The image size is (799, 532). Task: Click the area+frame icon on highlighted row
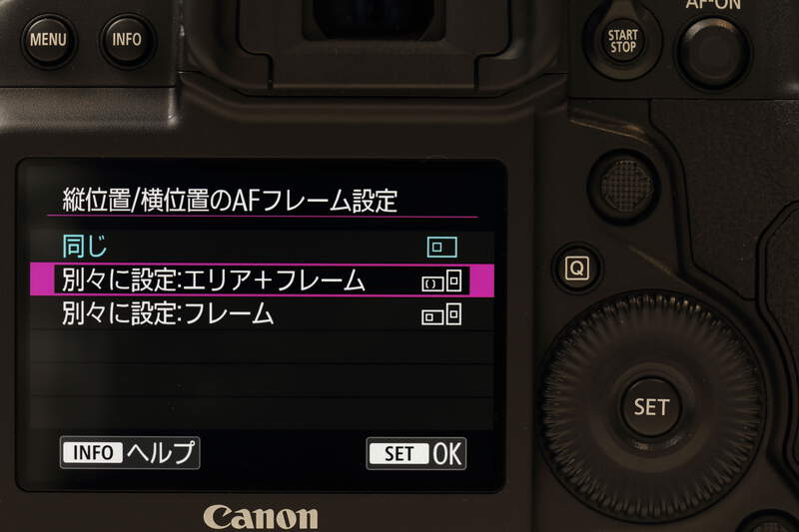pyautogui.click(x=441, y=281)
